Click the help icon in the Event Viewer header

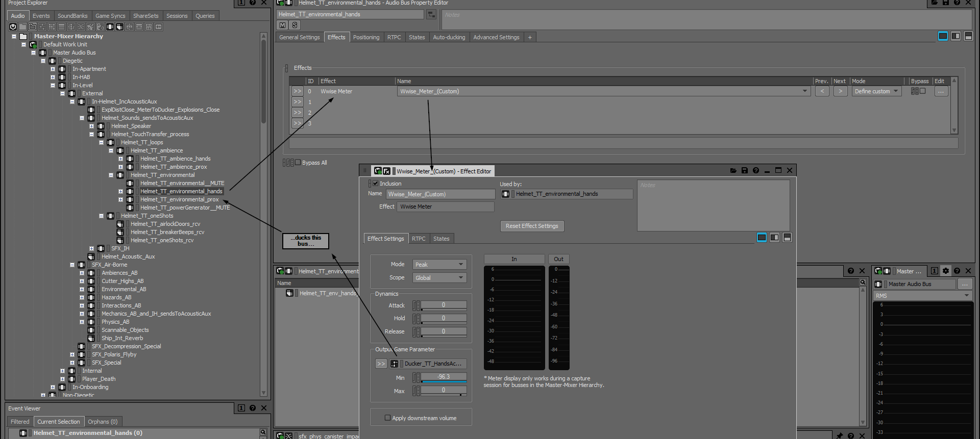point(253,408)
